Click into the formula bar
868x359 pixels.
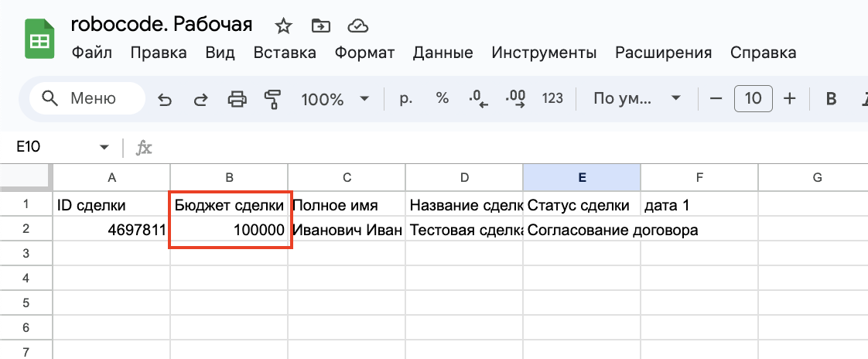(x=509, y=147)
